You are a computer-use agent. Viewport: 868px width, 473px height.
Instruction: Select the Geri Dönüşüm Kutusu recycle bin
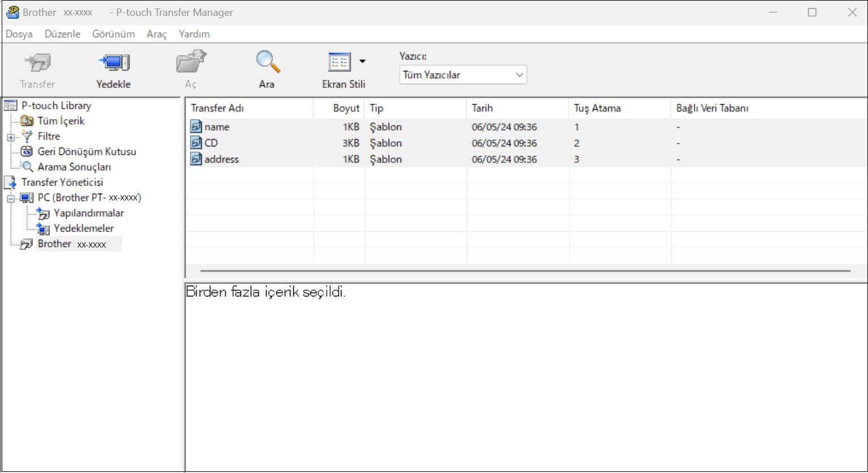(86, 152)
